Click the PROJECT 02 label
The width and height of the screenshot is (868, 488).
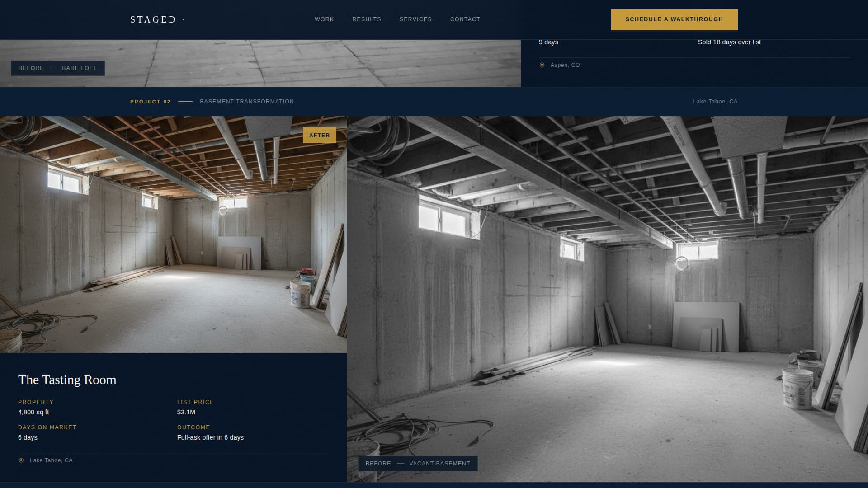click(151, 102)
